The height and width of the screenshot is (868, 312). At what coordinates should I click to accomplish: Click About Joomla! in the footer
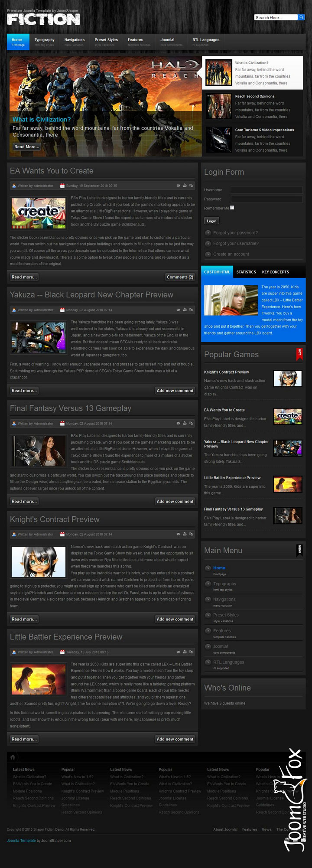coord(225,829)
